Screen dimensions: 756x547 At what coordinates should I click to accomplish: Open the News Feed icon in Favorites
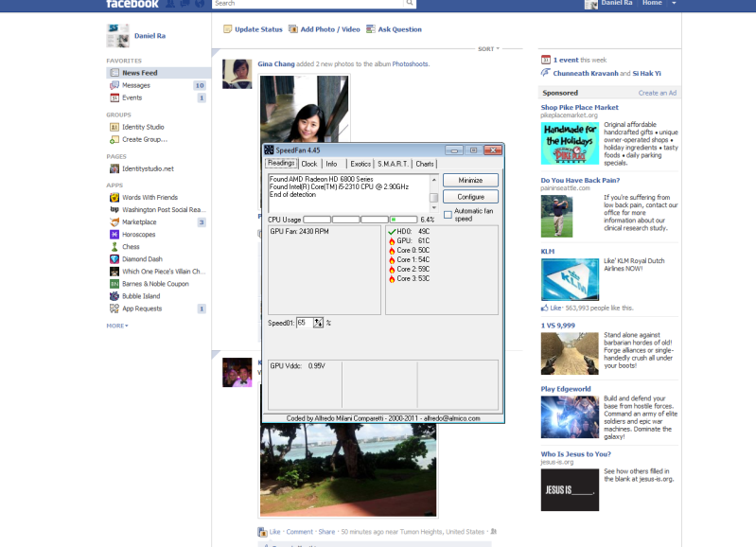pyautogui.click(x=114, y=73)
